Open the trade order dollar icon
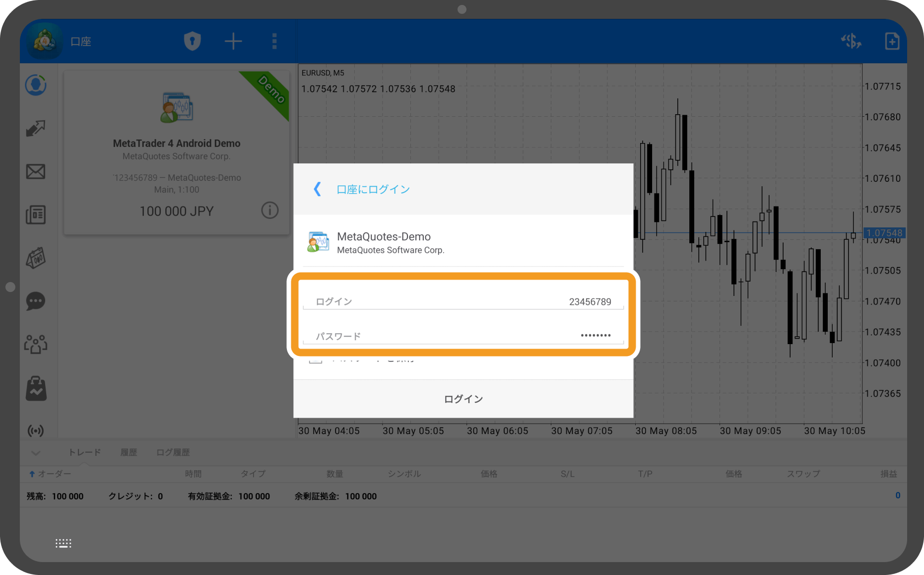Viewport: 924px width, 575px height. coord(851,41)
